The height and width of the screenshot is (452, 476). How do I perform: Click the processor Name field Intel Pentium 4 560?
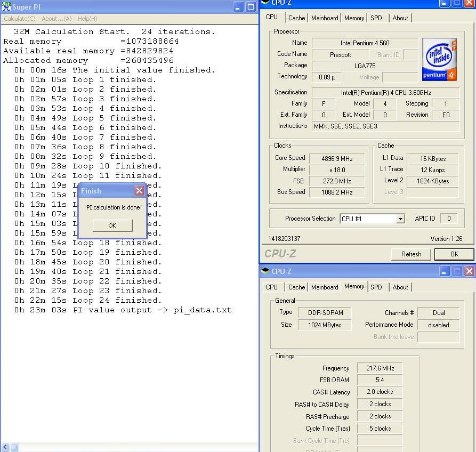click(365, 43)
